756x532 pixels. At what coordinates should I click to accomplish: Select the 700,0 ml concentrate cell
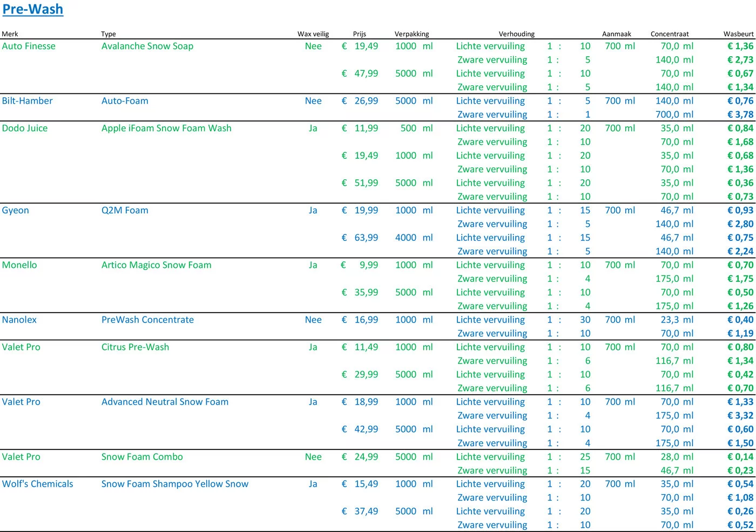tap(674, 114)
